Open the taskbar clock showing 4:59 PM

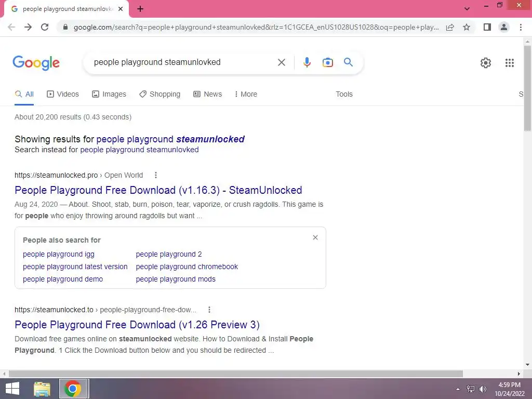[509, 389]
